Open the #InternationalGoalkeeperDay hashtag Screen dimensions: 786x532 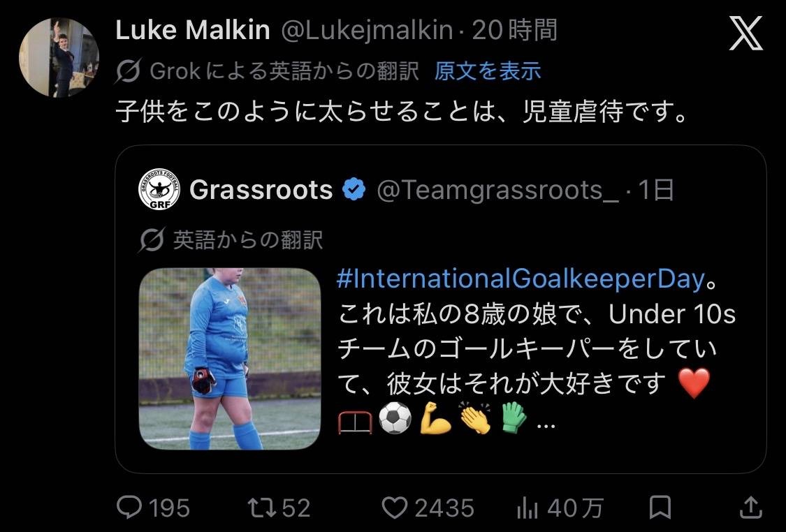520,279
